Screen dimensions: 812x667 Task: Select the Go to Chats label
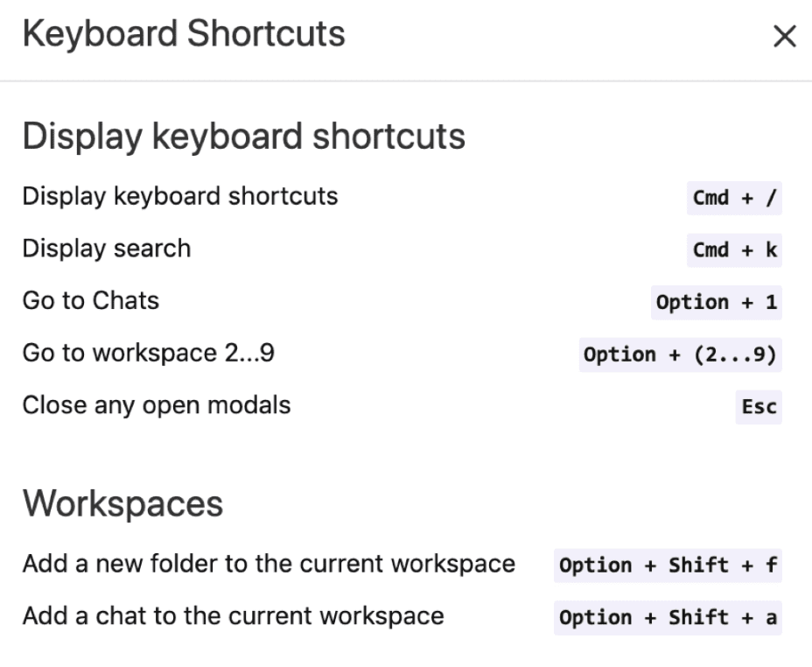[x=91, y=301]
